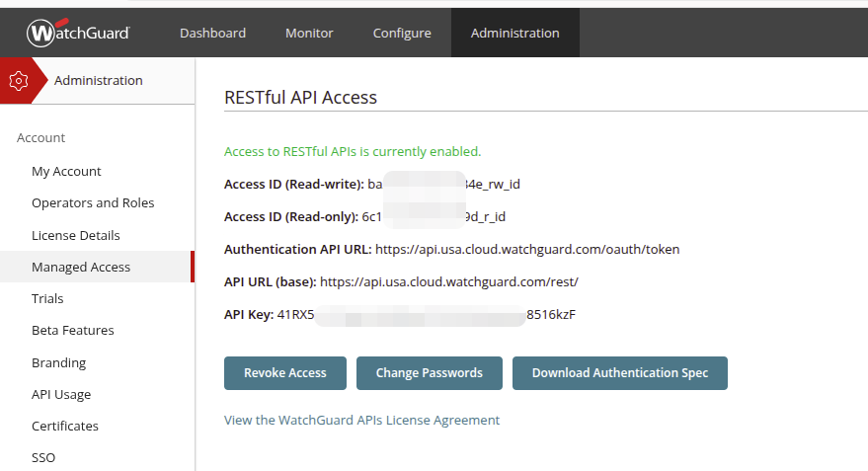Select the Administration top tab

pyautogui.click(x=514, y=34)
